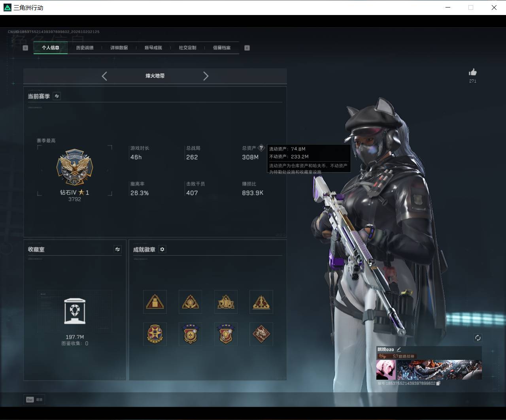Click the 三角洲行动 title bar app icon
Viewport: 506px width, 420px height.
[x=7, y=8]
